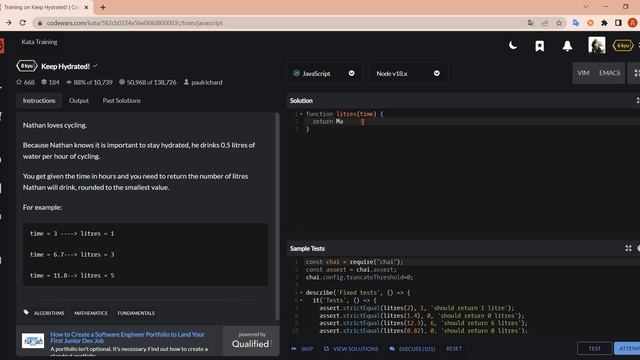Viewport: 640px width, 360px height.
Task: Click the instructions panel scrollbar
Action: coord(278,216)
